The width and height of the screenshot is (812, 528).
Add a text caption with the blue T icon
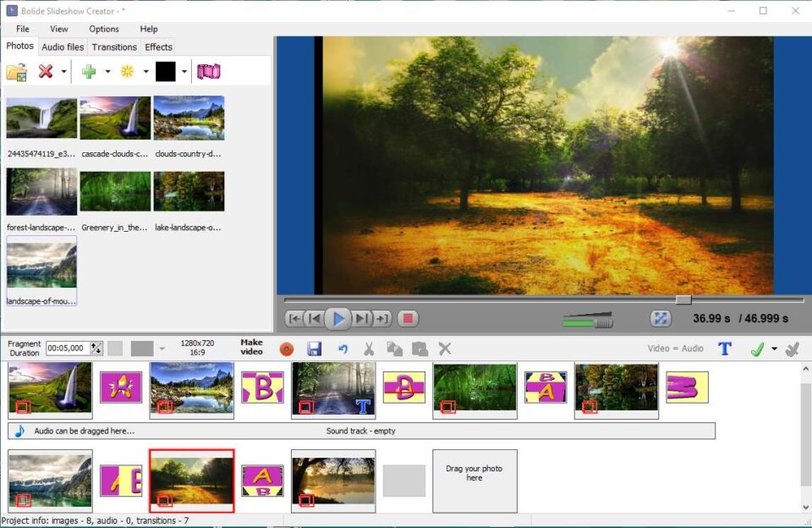point(724,348)
